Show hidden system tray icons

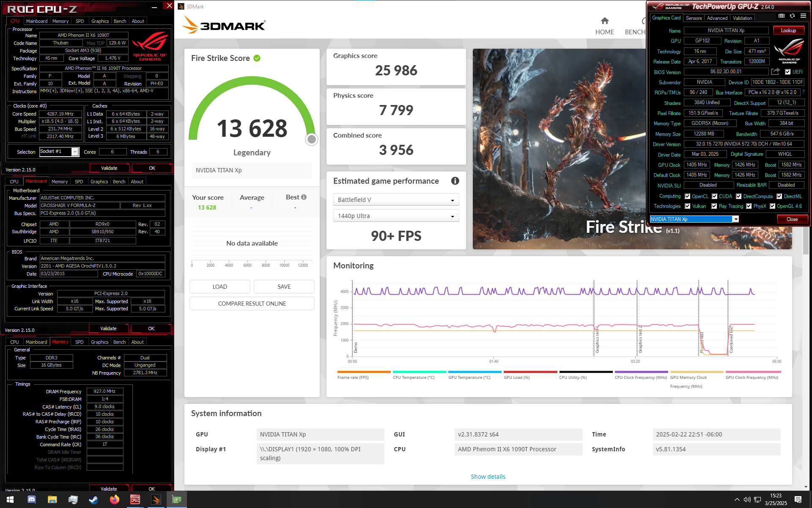point(737,500)
